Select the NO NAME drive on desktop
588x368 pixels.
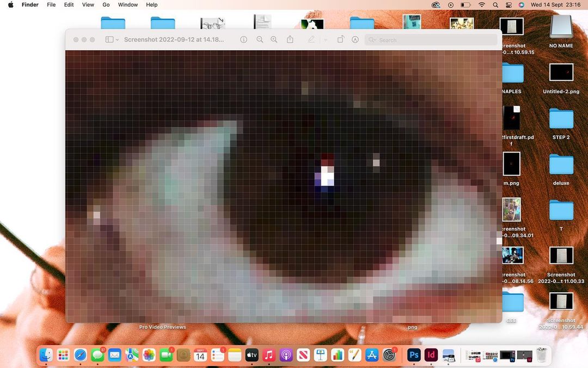(x=561, y=27)
